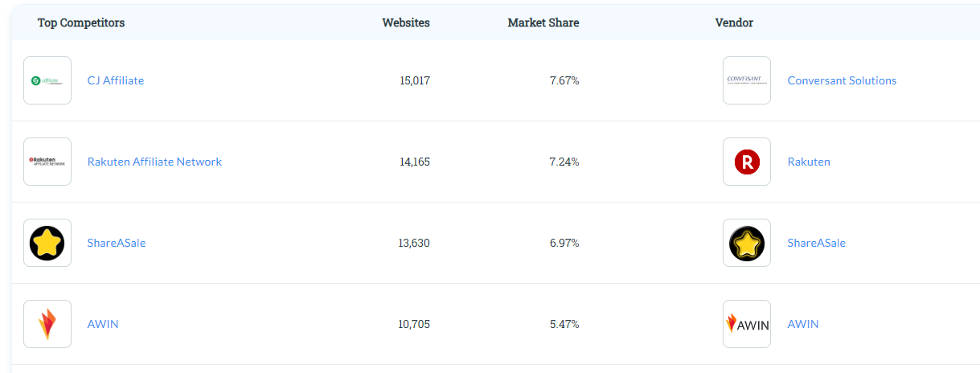Click the Market Share column header

(x=543, y=23)
